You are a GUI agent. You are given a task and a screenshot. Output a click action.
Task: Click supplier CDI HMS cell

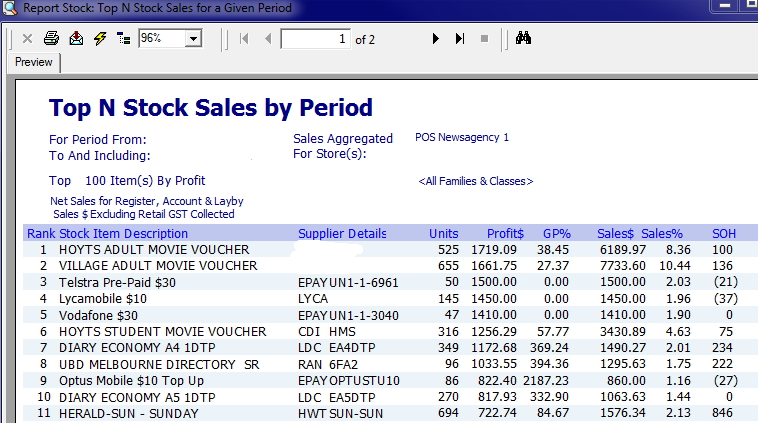327,332
